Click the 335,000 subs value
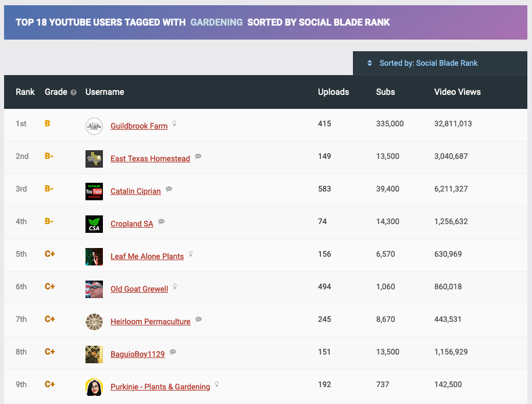Viewport: 532px width, 404px height. (x=390, y=123)
